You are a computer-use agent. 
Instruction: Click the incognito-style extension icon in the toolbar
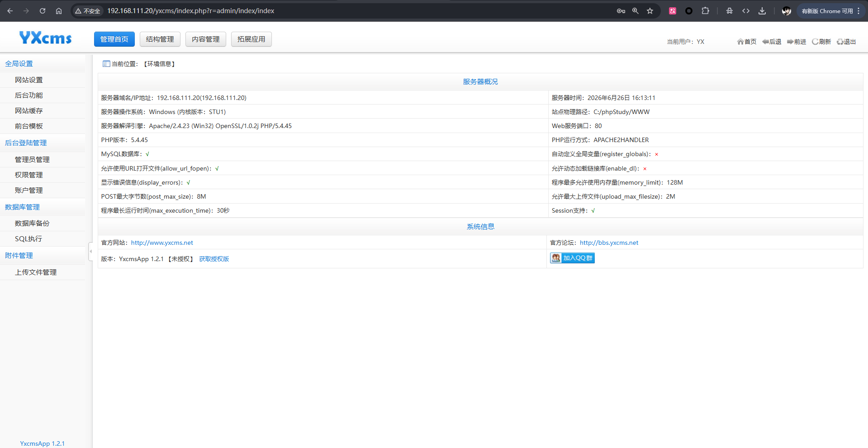point(730,11)
